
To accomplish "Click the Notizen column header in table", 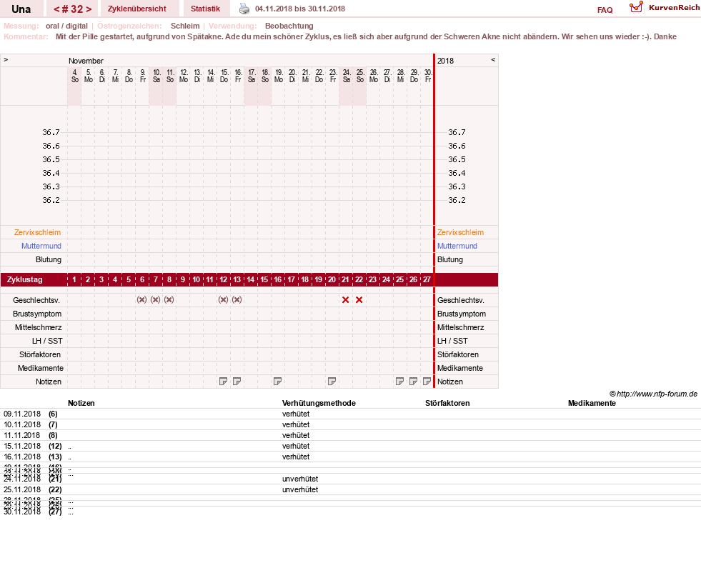I will coord(81,403).
